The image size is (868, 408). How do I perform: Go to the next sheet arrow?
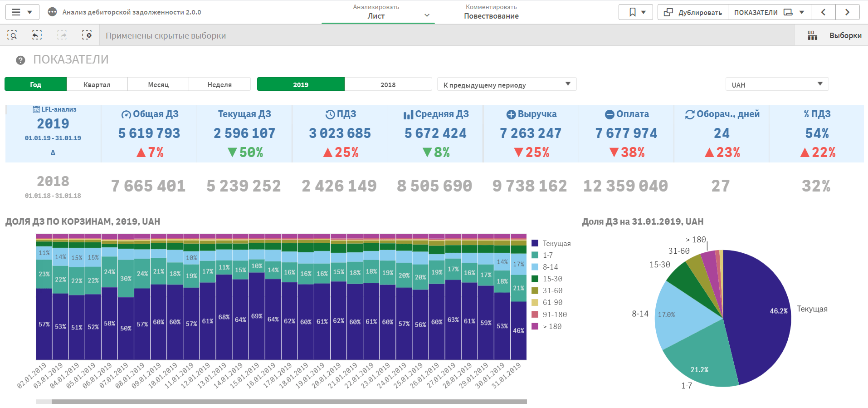tap(847, 12)
